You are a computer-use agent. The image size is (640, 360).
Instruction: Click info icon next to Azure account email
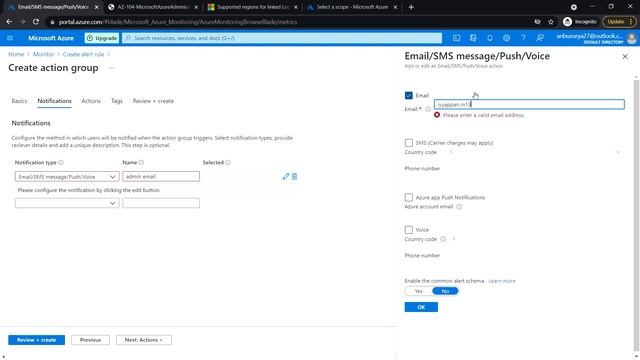tap(459, 207)
